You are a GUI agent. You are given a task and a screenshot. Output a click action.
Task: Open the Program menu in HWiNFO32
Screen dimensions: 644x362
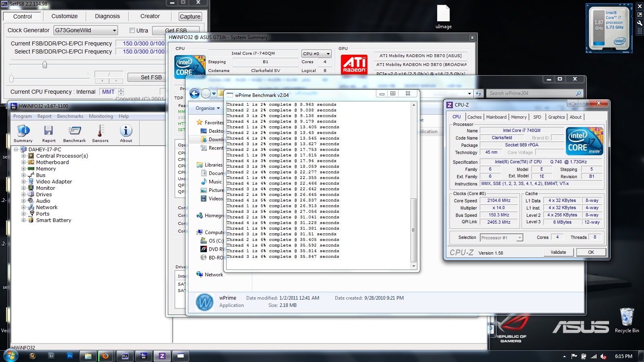pyautogui.click(x=23, y=116)
